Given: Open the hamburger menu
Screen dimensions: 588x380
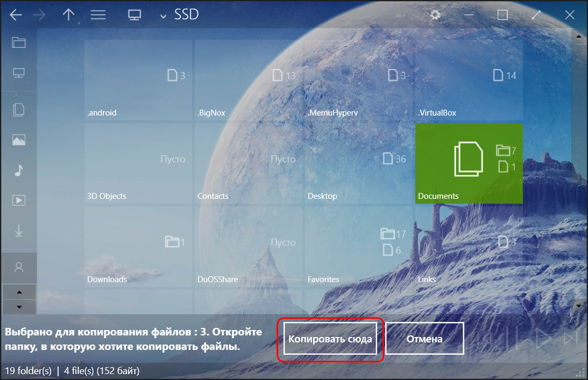Looking at the screenshot, I should (x=98, y=15).
